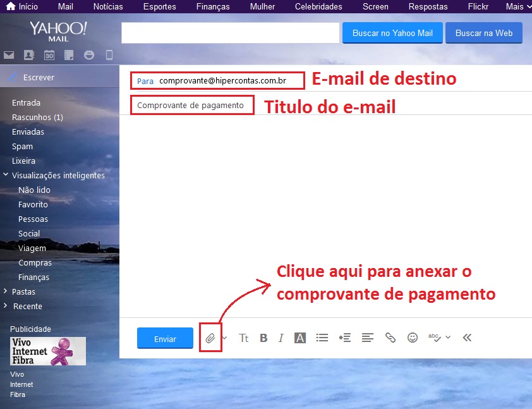Open the emoticon smiley picker
Screen dimensions: 532x409
click(413, 338)
